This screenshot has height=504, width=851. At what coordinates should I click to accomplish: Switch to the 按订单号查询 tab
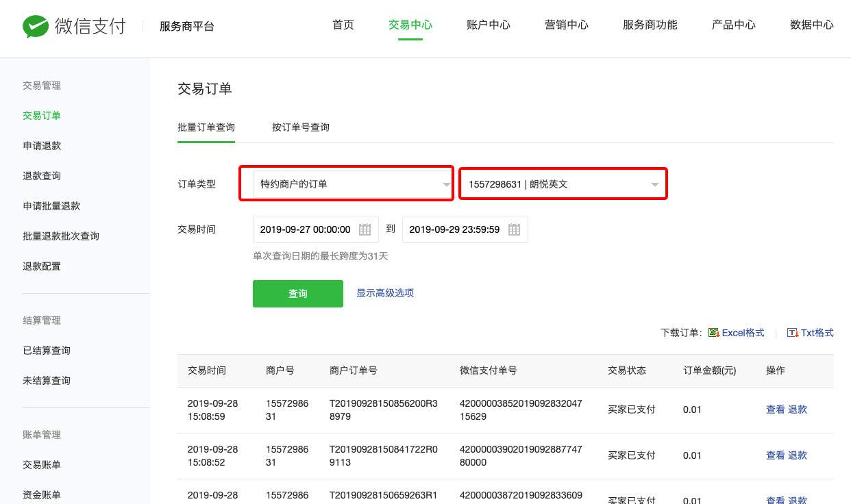click(x=300, y=127)
